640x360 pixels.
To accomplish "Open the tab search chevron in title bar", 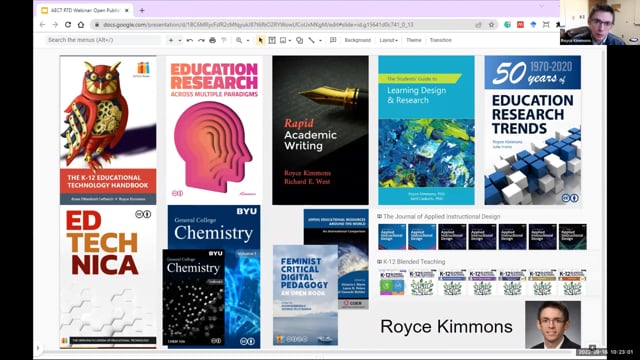I will tap(542, 7).
